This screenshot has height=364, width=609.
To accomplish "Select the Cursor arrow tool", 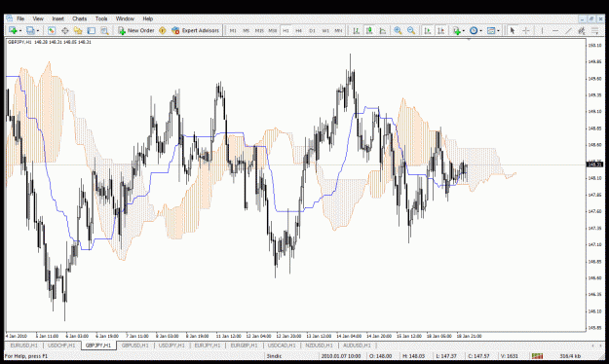I will [x=513, y=30].
